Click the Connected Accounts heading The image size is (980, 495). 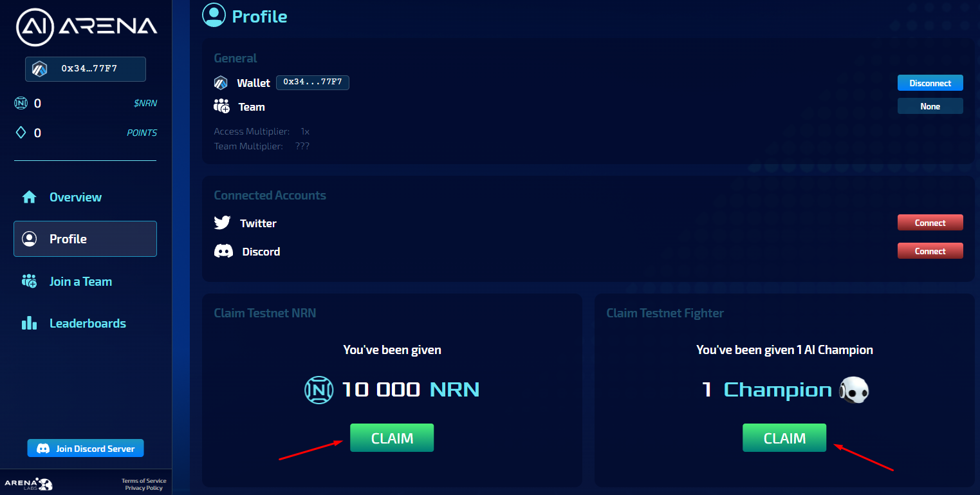click(x=270, y=195)
